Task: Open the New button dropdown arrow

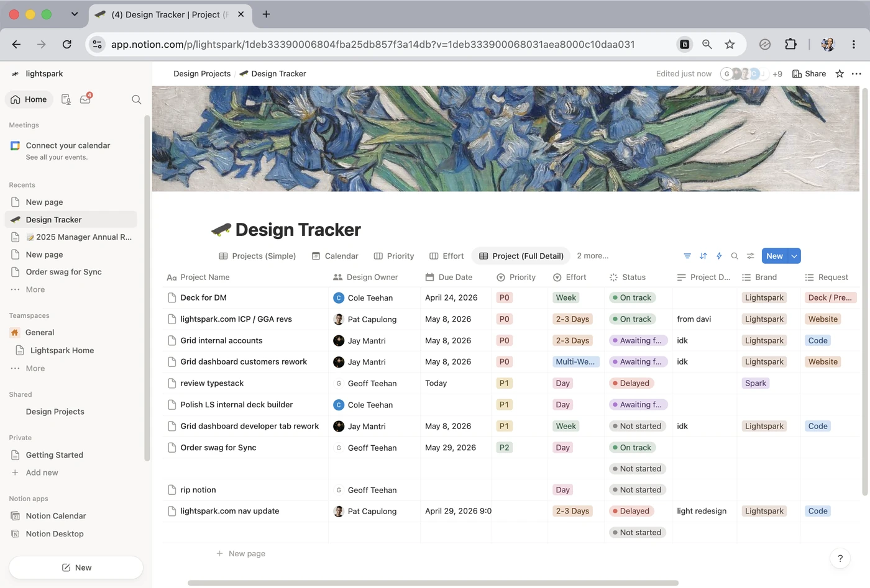Action: point(794,256)
